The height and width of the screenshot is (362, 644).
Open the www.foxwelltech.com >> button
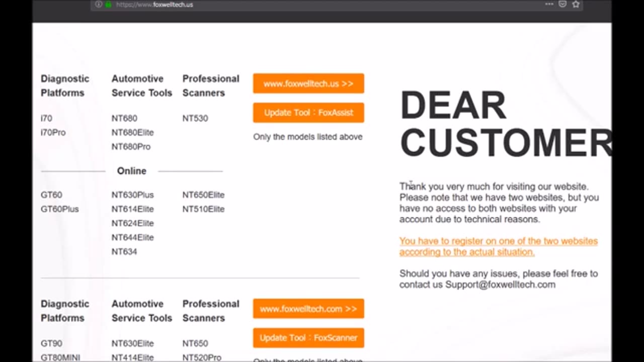coord(308,309)
